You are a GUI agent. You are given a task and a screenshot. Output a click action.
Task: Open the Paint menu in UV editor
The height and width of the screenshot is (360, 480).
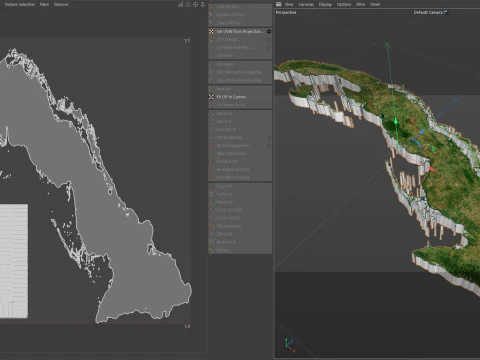pyautogui.click(x=44, y=4)
